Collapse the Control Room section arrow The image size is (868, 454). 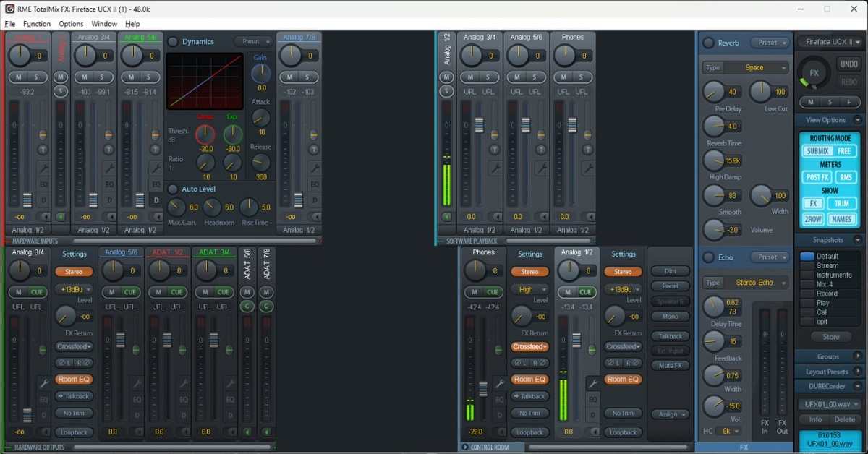tap(465, 447)
